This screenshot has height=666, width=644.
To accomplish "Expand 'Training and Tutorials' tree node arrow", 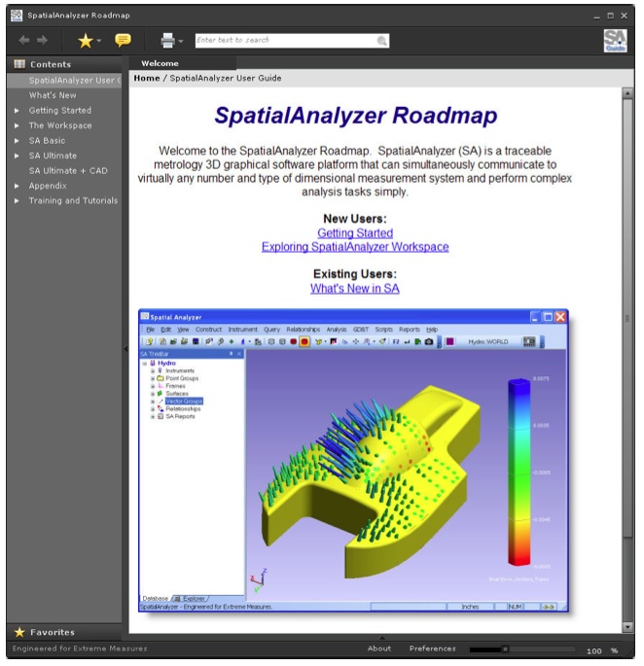I will (17, 201).
